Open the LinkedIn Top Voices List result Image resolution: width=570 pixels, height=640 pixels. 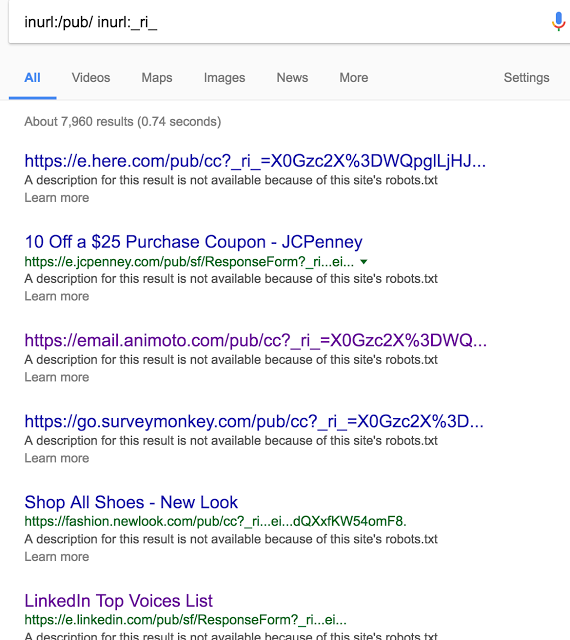[x=118, y=601]
